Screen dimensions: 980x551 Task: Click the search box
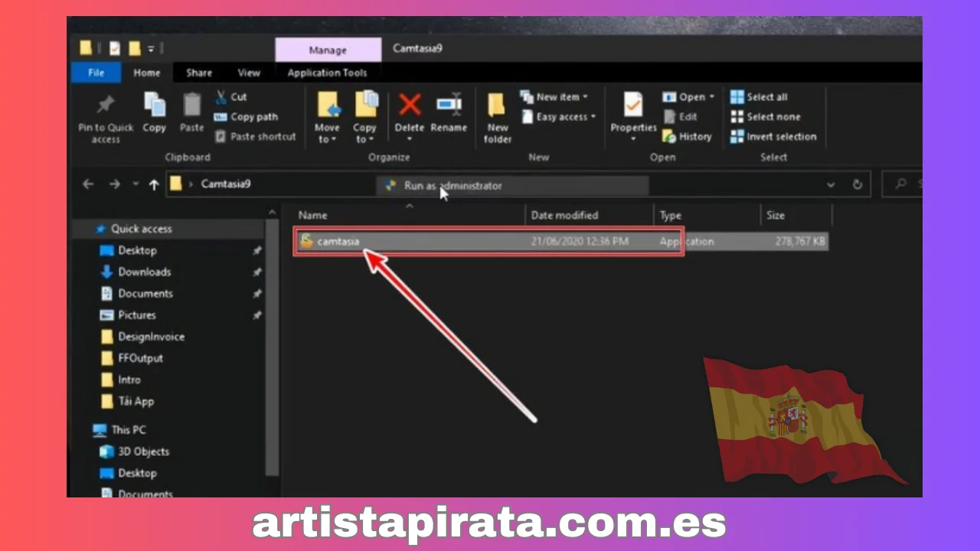pos(903,184)
